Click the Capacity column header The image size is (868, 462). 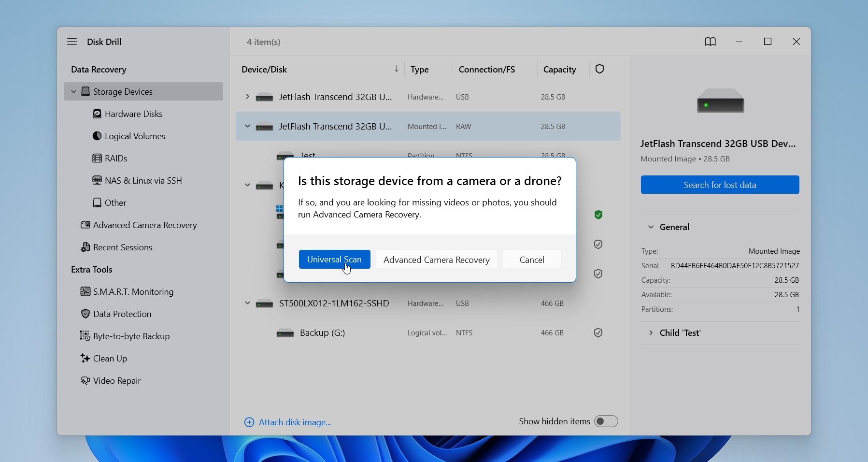(559, 70)
